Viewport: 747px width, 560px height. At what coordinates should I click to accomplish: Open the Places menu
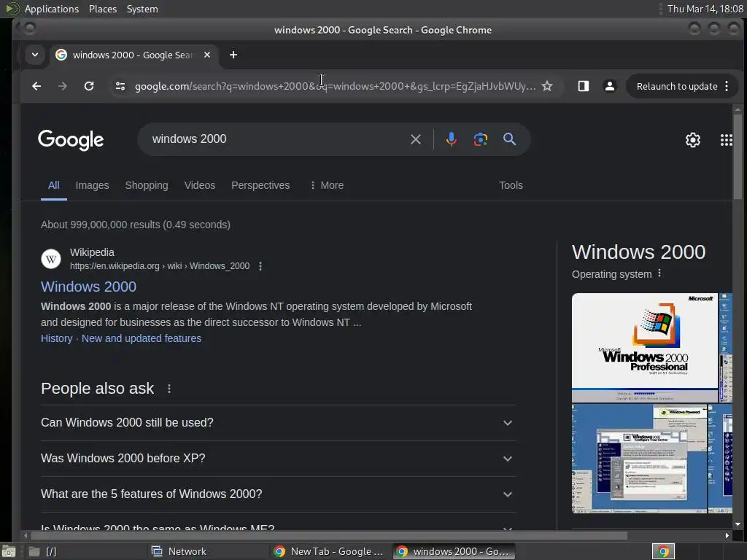click(x=102, y=9)
